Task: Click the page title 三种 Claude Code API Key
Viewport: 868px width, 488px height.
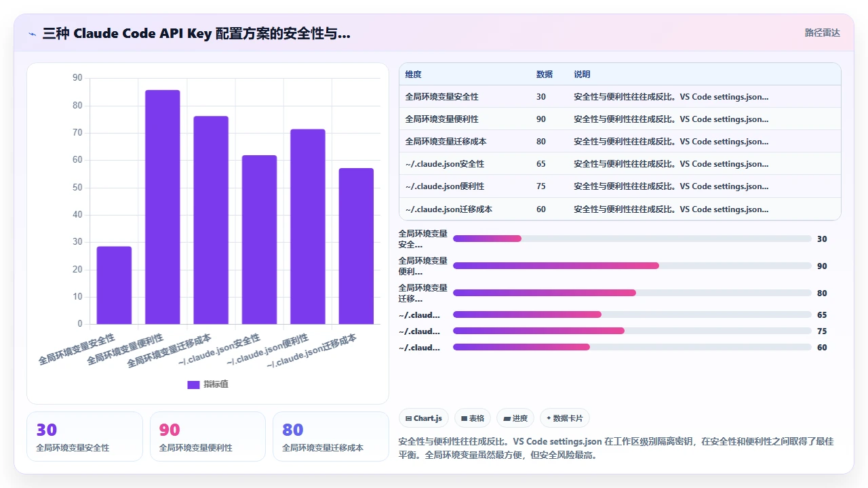Action: [196, 33]
